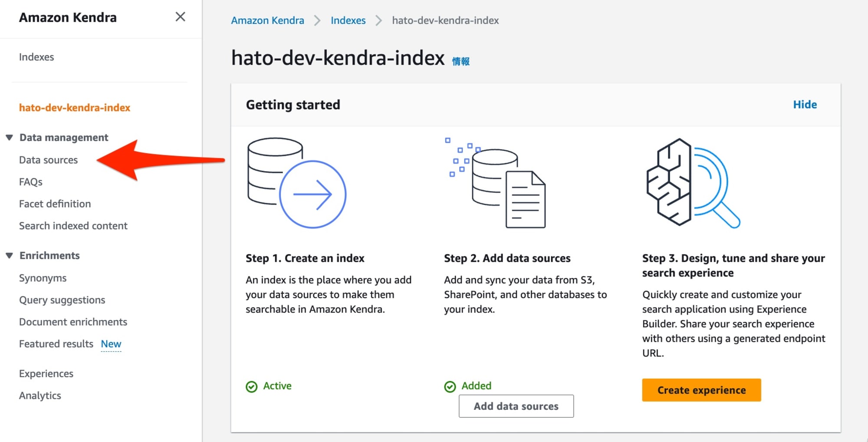
Task: Open Indexes in the sidebar
Action: tap(36, 57)
